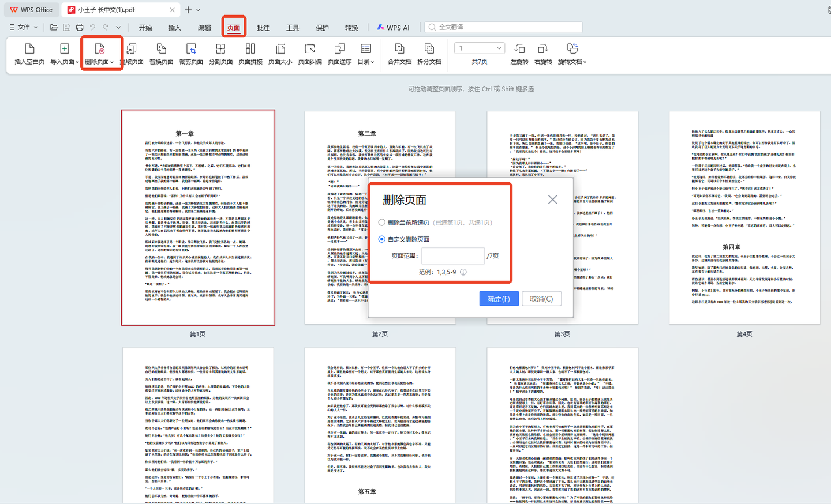
Task: Switch to the 批注 (Comment) tab
Action: pyautogui.click(x=263, y=28)
